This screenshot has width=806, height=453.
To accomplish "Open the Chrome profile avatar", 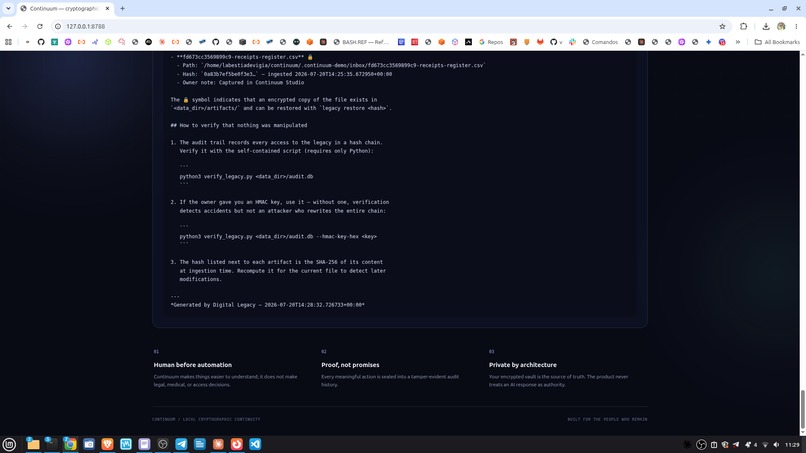I will click(x=781, y=26).
